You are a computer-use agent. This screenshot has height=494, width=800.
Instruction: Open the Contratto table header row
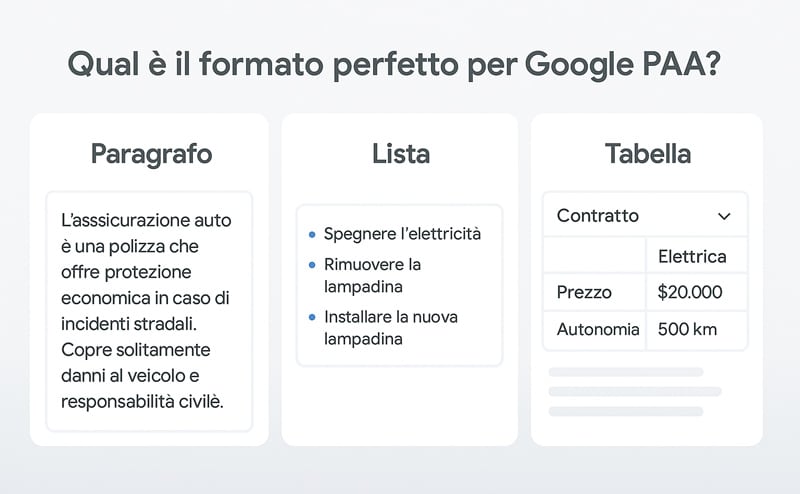click(645, 215)
